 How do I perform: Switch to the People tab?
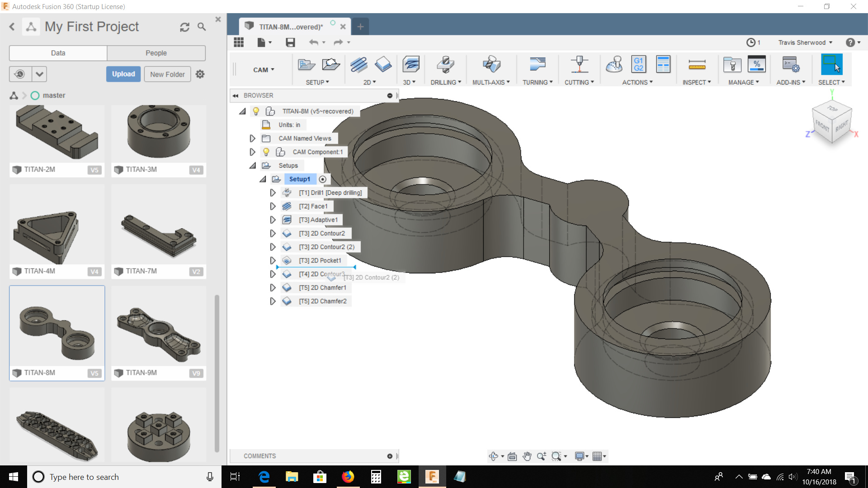coord(156,53)
